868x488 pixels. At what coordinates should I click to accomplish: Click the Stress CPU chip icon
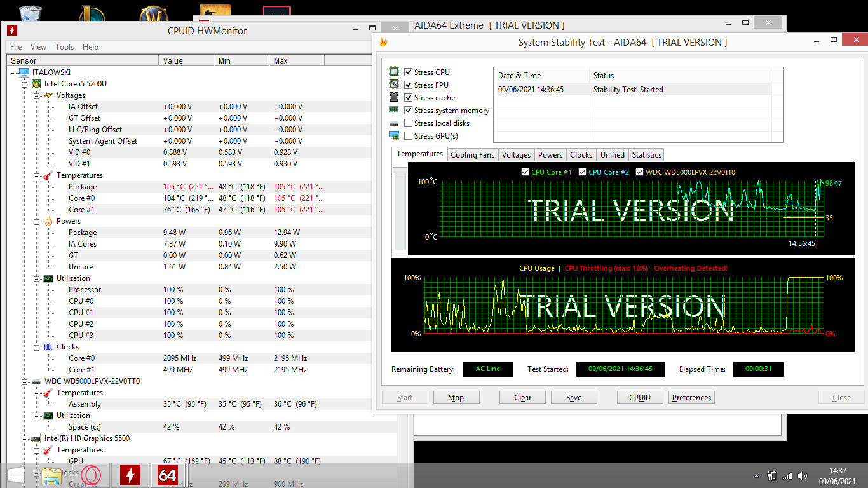[394, 72]
